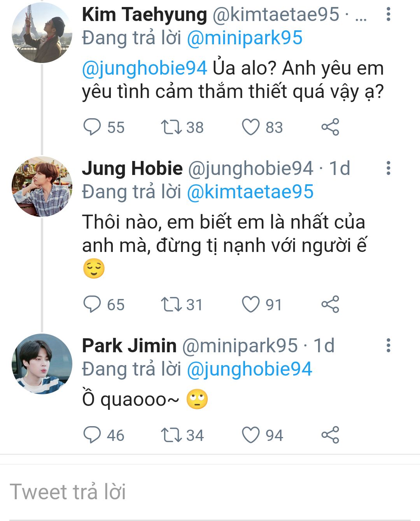The width and height of the screenshot is (420, 521).
Task: Open @kimtaetae95 profile link in Hobie's reply
Action: point(250,192)
